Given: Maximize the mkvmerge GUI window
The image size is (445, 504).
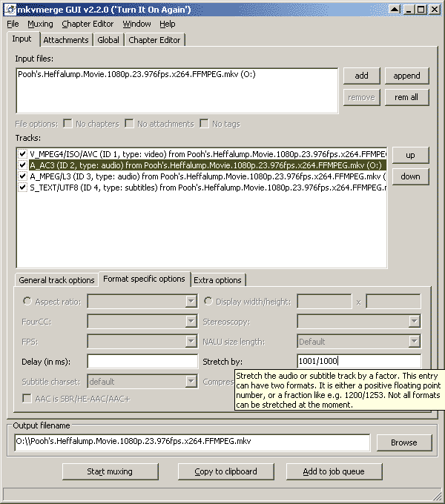Looking at the screenshot, I should click(x=421, y=10).
